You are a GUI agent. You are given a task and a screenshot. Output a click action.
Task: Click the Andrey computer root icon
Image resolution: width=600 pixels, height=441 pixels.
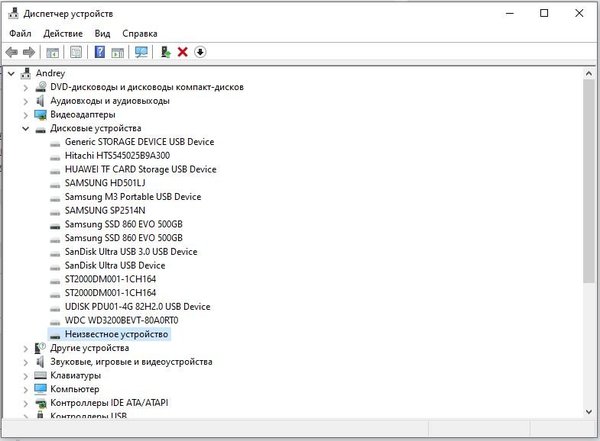[26, 73]
